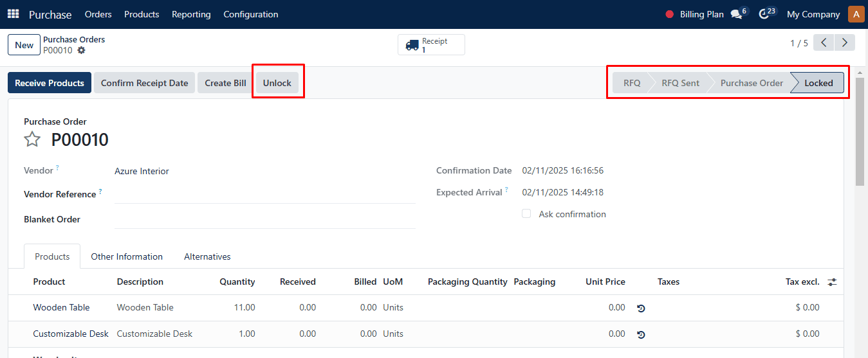Sort by the Product column header
The image size is (868, 358).
tap(49, 282)
